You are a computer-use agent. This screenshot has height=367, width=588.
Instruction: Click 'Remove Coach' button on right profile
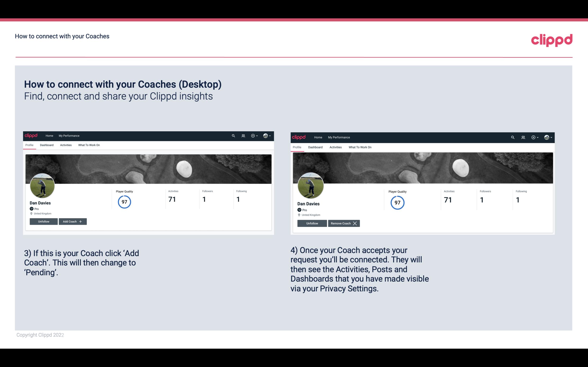[x=344, y=223]
